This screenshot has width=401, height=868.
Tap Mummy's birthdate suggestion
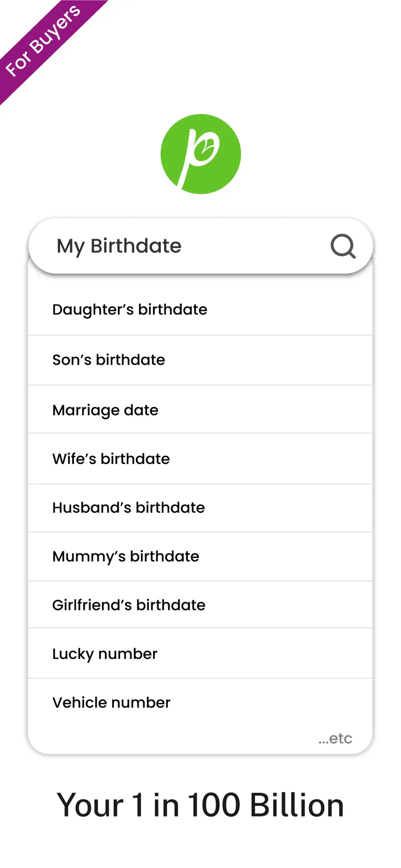200,556
